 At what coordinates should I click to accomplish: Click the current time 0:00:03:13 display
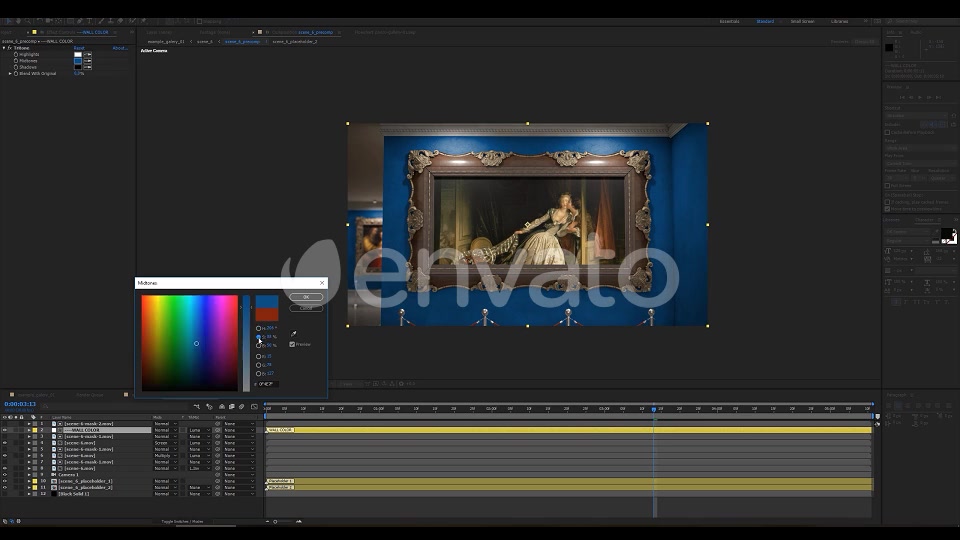tap(20, 404)
